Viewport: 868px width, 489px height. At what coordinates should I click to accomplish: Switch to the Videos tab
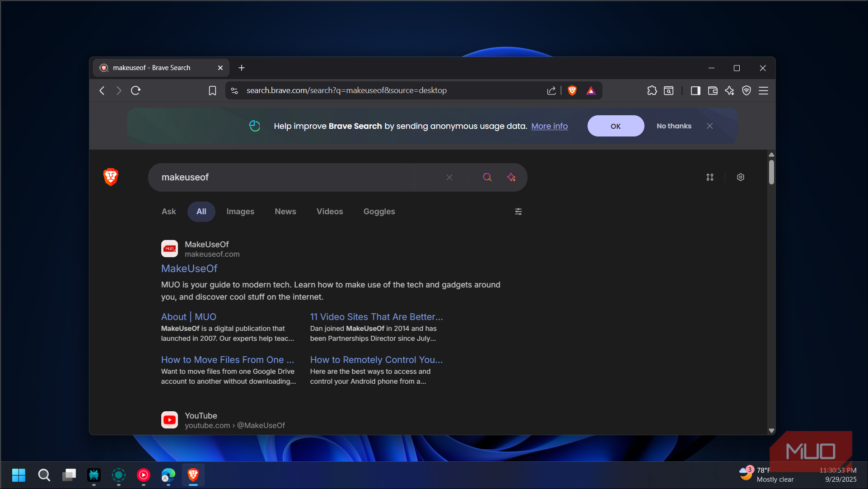(x=330, y=212)
